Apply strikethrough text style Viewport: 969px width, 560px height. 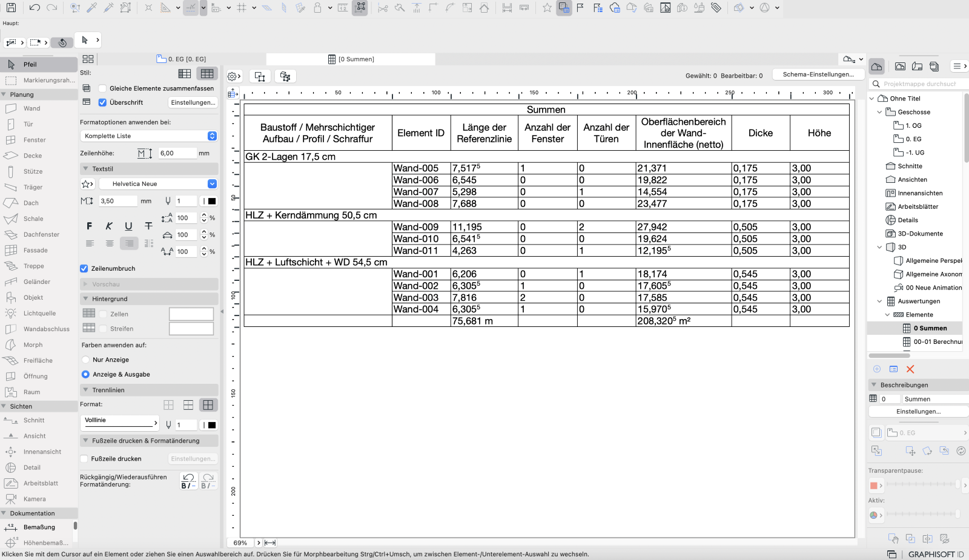click(x=148, y=226)
